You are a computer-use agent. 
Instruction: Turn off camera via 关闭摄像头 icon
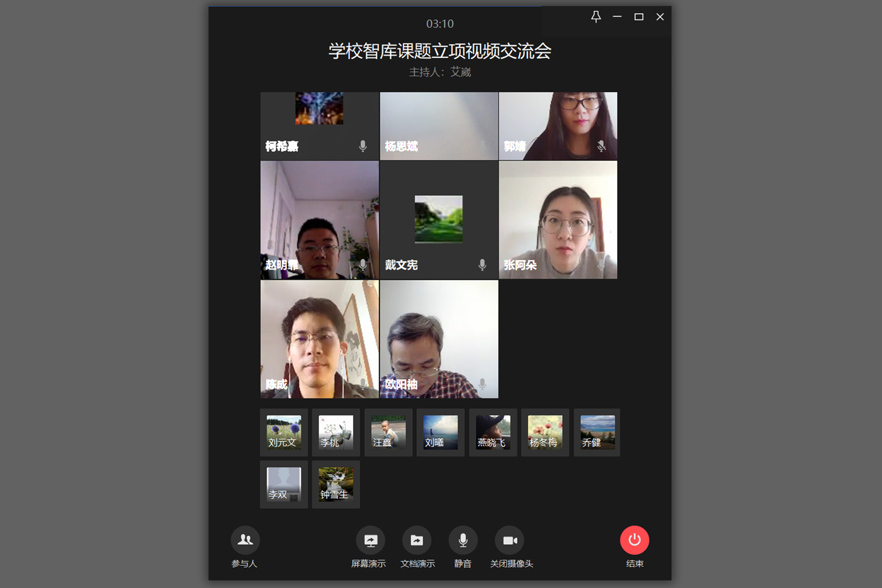[510, 540]
